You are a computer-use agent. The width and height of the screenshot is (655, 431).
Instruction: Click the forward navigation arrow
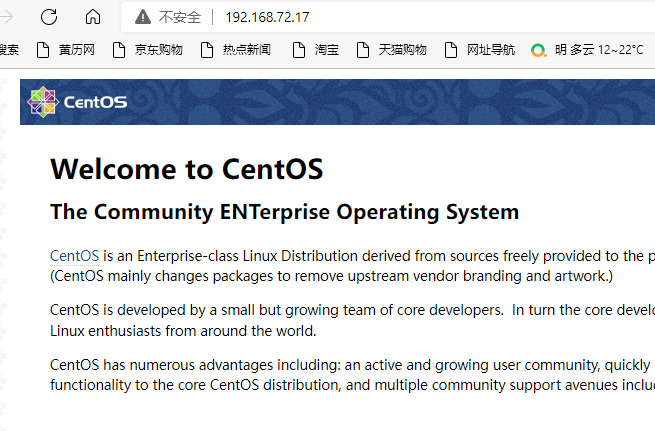coord(6,17)
